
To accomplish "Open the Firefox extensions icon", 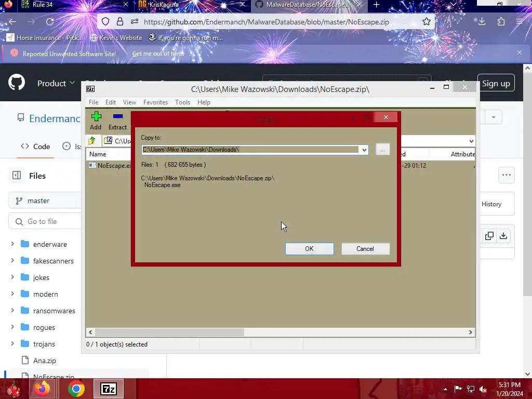I will click(501, 22).
